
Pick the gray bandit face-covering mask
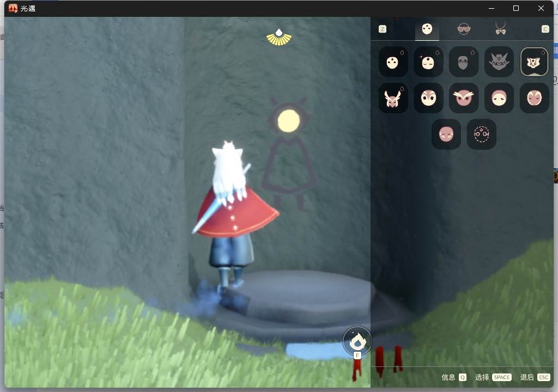(464, 62)
